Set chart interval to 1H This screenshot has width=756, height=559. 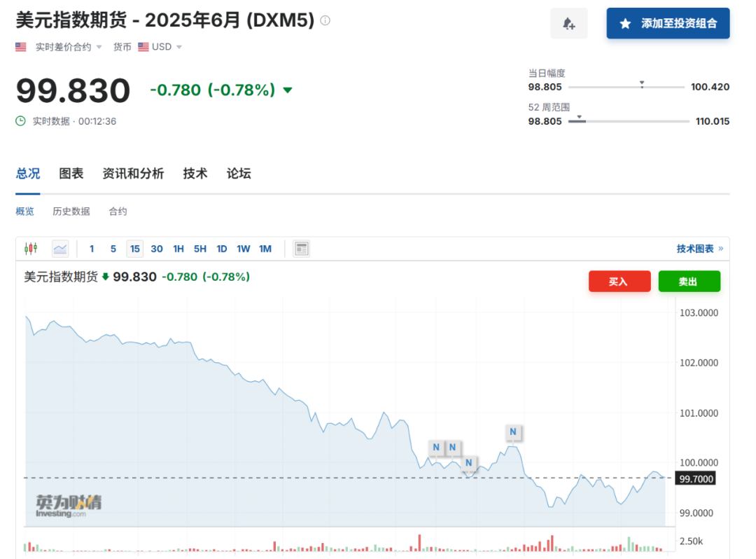coord(178,249)
